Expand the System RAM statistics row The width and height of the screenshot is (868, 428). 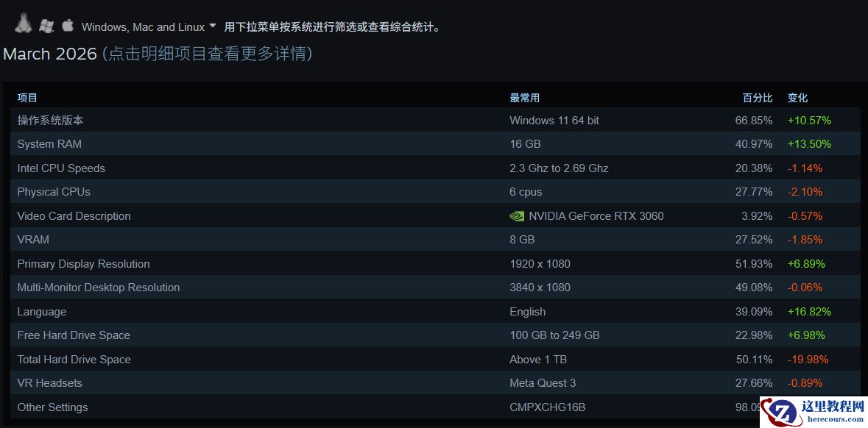point(49,143)
